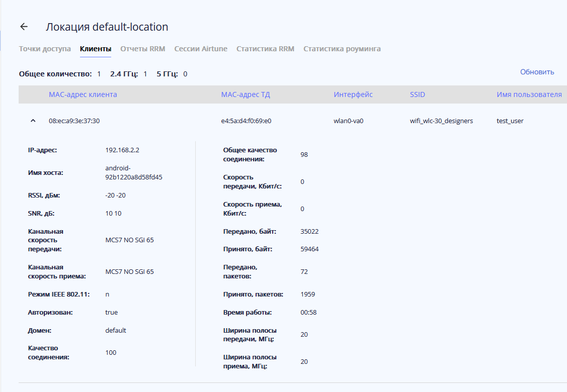
Task: Click the Обновить refresh link
Action: 537,72
